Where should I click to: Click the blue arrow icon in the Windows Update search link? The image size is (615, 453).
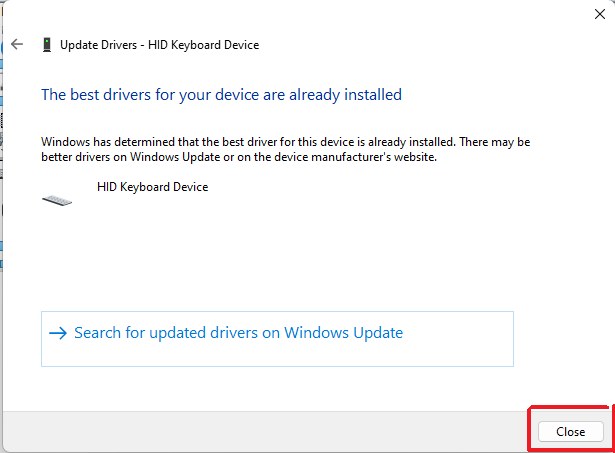point(58,333)
